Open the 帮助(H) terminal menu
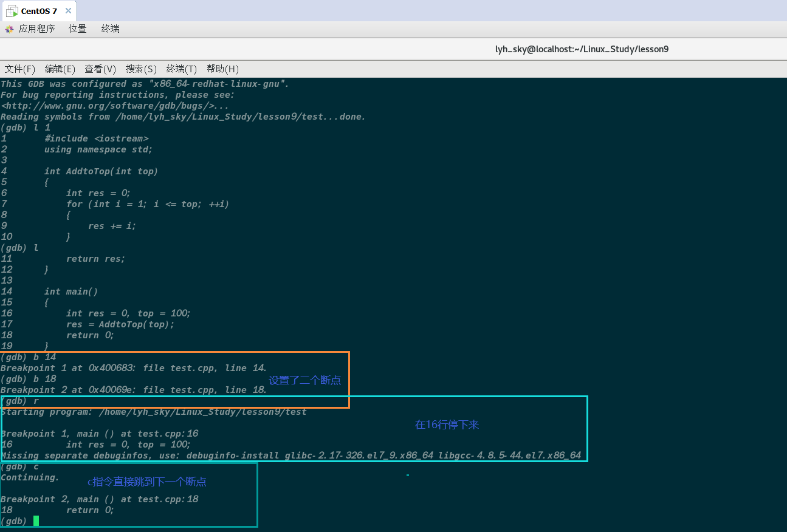 click(222, 69)
